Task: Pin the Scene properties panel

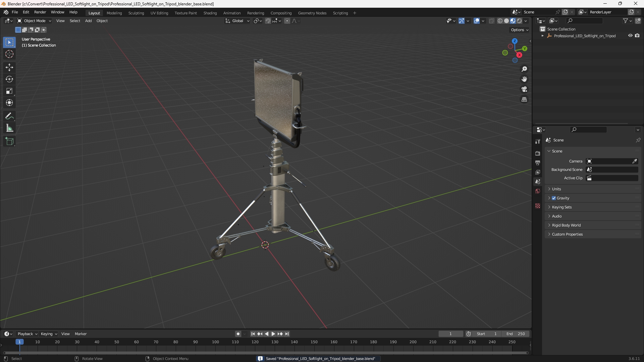Action: tap(638, 140)
